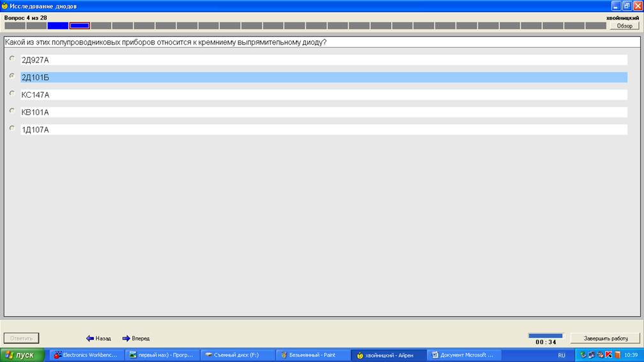Click the answer text 1Д107А
The height and width of the screenshot is (362, 644).
35,130
